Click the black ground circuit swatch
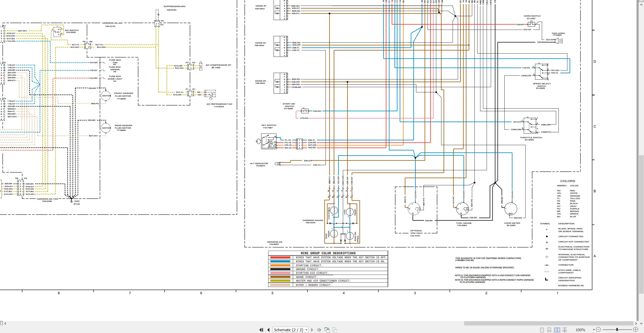This screenshot has width=644, height=333. point(280,269)
